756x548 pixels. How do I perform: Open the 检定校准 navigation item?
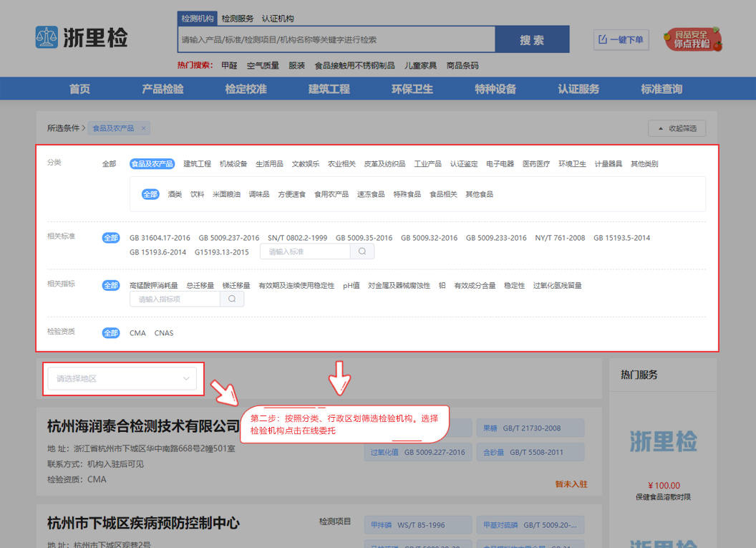click(246, 89)
